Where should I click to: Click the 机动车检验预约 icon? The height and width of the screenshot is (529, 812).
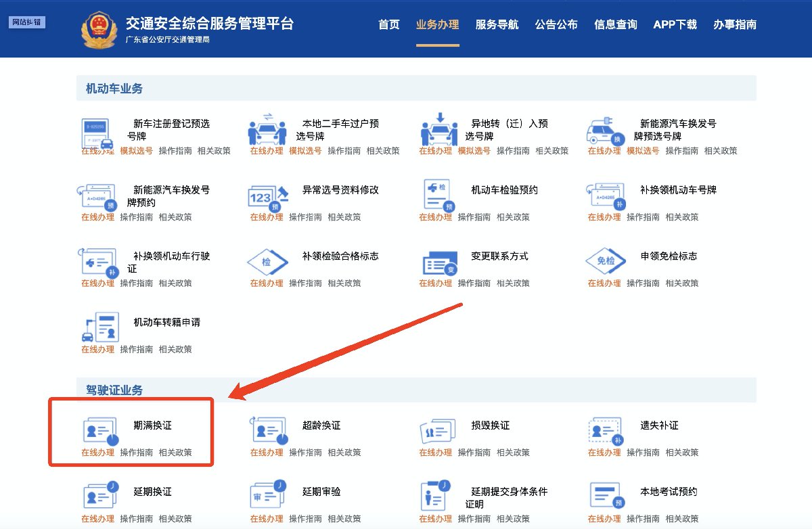[x=437, y=195]
